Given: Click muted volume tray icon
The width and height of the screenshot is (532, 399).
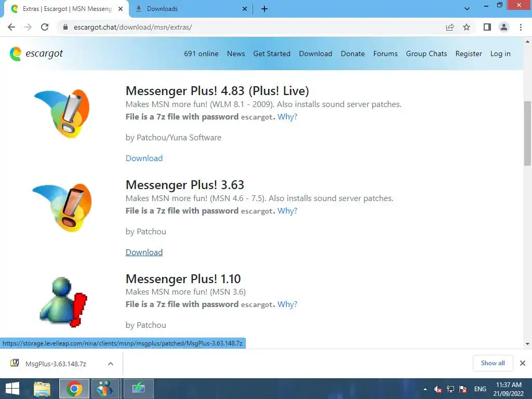Looking at the screenshot, I should point(438,389).
